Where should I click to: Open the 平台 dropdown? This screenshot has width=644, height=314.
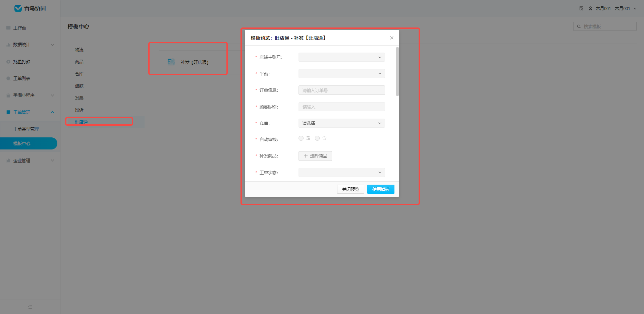[342, 74]
